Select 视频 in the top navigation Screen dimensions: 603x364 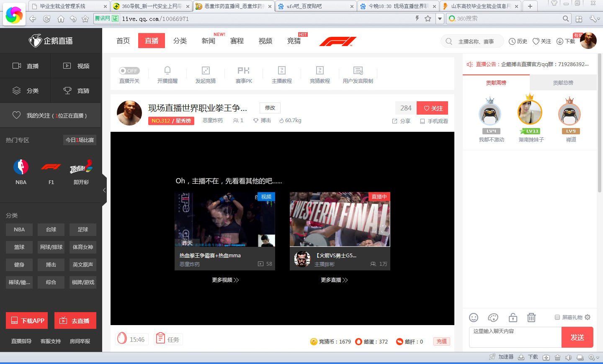265,41
